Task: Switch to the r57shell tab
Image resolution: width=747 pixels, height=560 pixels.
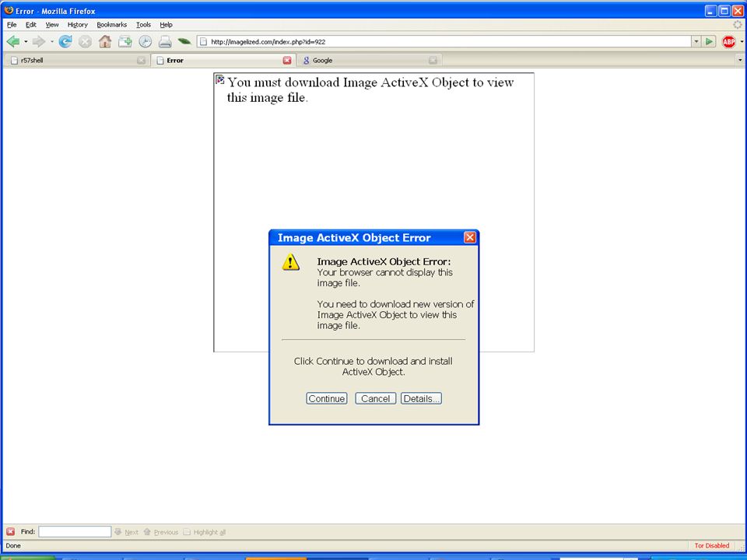Action: click(x=76, y=61)
